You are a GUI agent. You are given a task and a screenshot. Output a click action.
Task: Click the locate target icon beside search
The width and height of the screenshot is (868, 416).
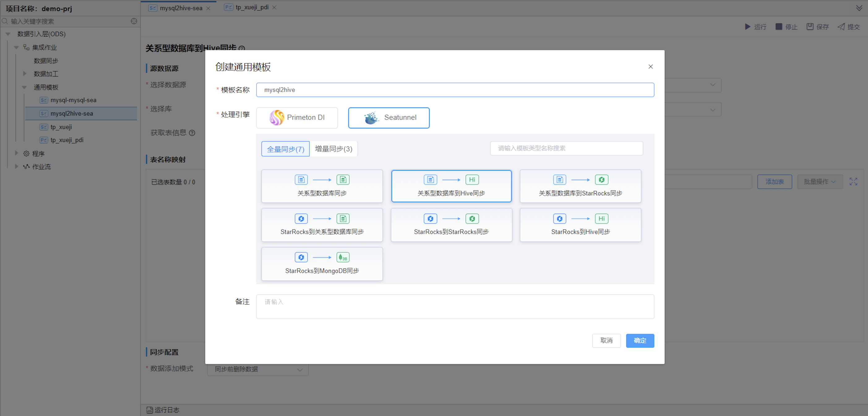(x=134, y=21)
